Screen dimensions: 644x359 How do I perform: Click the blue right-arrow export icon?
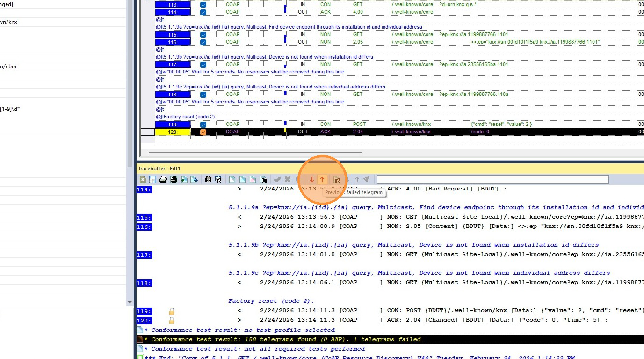pyautogui.click(x=194, y=179)
